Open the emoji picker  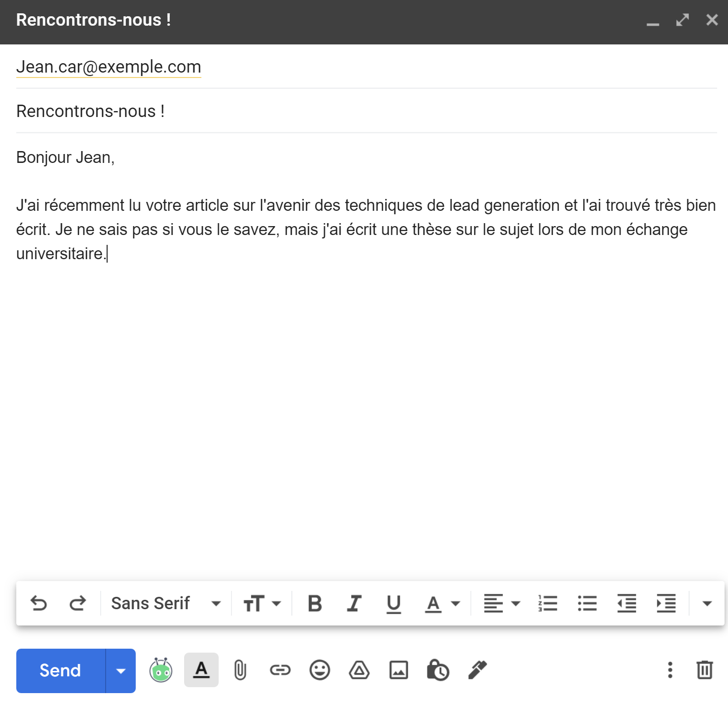319,670
